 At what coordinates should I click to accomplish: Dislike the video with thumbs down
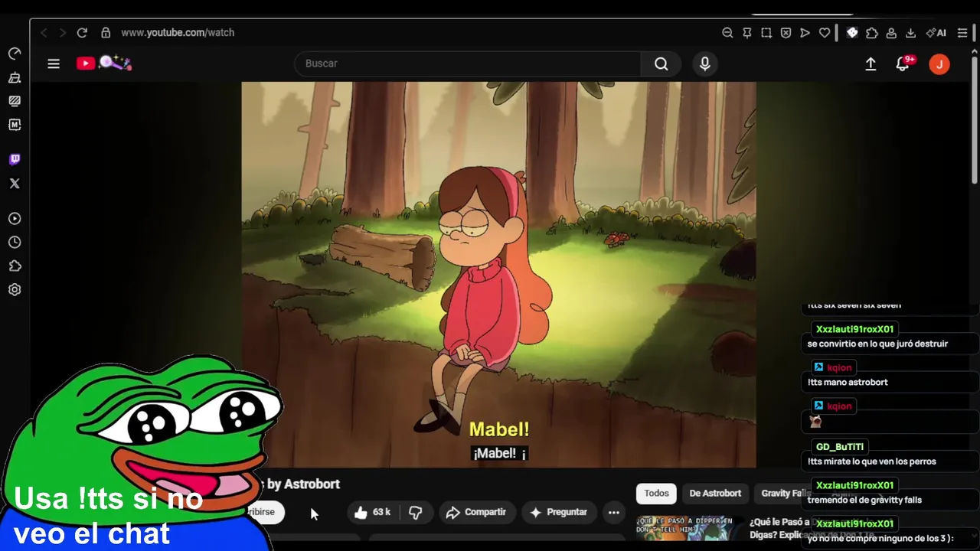point(416,512)
